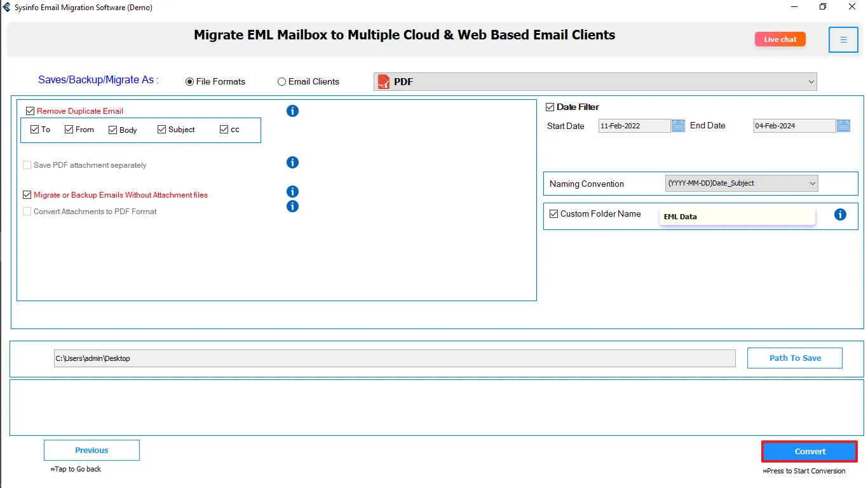This screenshot has height=488, width=868.
Task: Close the Sysinfo Email Migration window
Action: [x=852, y=7]
